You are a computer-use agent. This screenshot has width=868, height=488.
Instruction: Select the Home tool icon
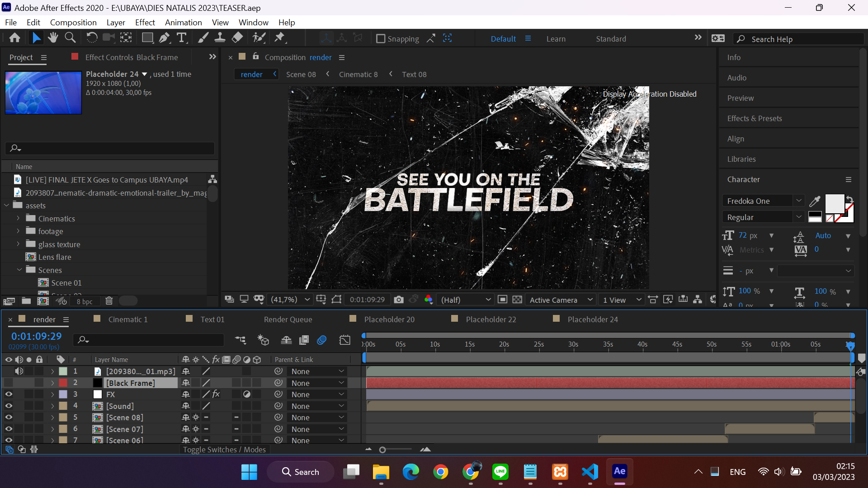[x=14, y=38]
